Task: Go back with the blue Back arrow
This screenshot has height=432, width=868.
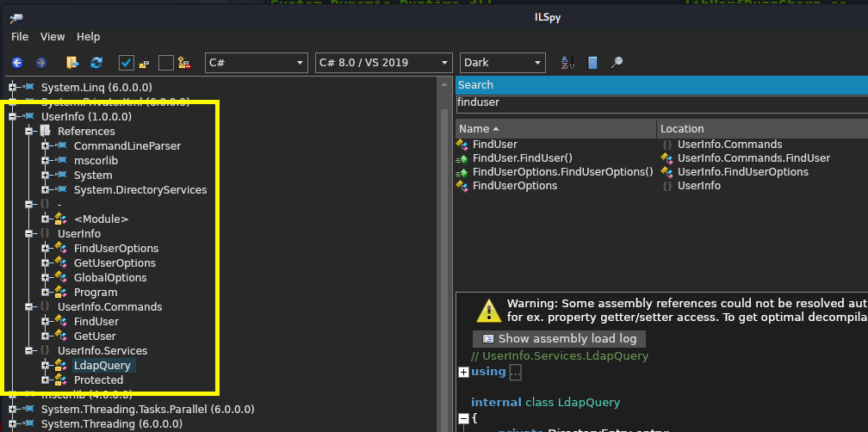Action: 17,63
